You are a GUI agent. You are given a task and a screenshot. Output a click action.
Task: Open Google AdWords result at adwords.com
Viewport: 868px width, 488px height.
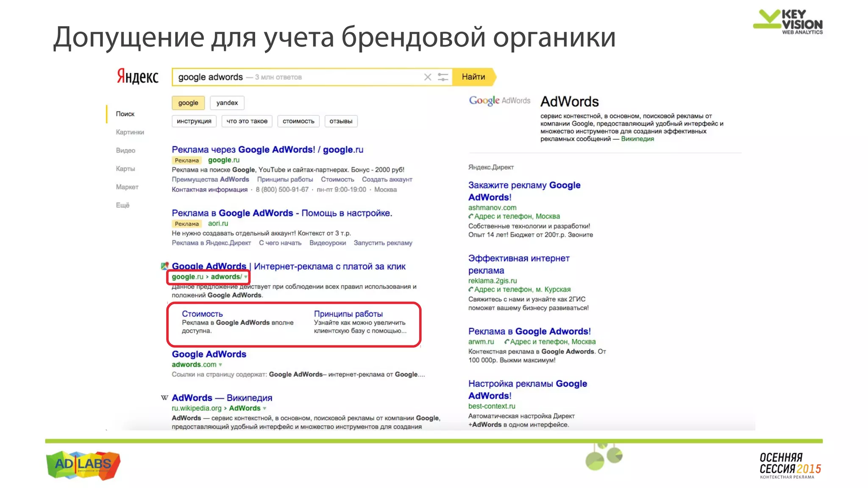[209, 354]
